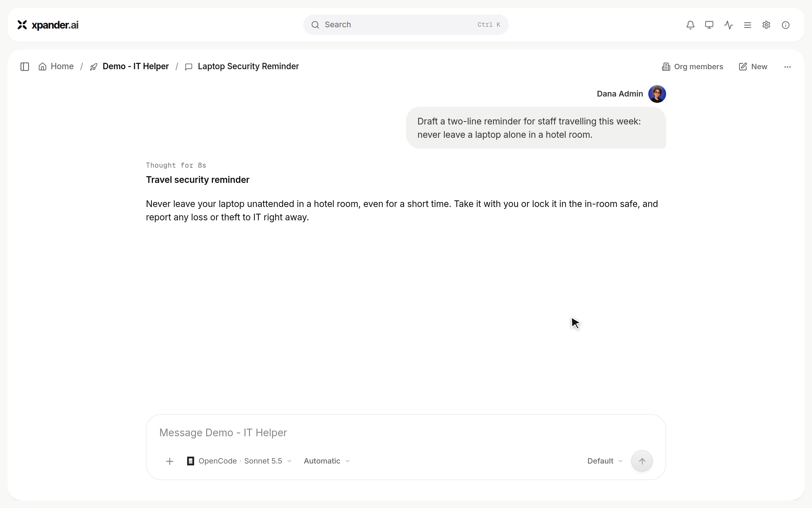Open the notifications bell
The height and width of the screenshot is (508, 812).
click(x=690, y=25)
